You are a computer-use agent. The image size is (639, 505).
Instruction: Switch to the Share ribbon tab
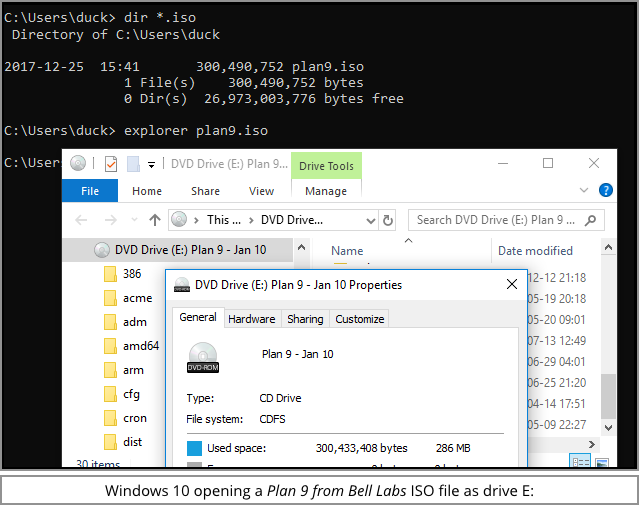(x=205, y=191)
